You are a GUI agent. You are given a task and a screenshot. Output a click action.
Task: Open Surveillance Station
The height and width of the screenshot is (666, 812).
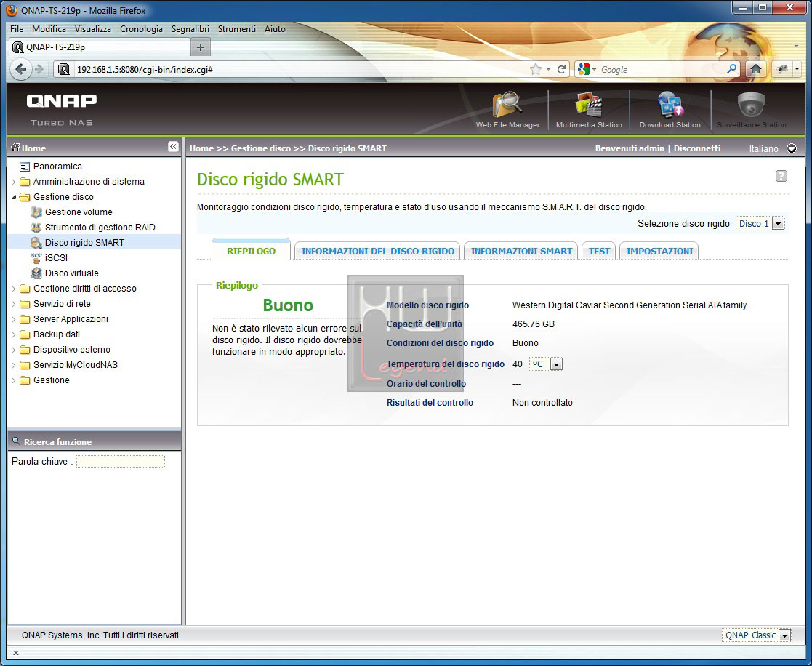pos(752,110)
